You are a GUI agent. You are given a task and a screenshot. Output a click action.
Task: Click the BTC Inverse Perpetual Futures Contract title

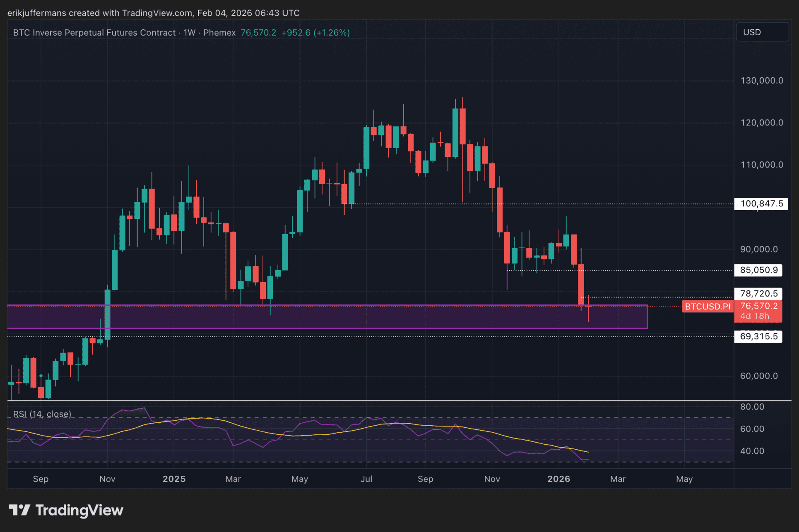[x=94, y=33]
